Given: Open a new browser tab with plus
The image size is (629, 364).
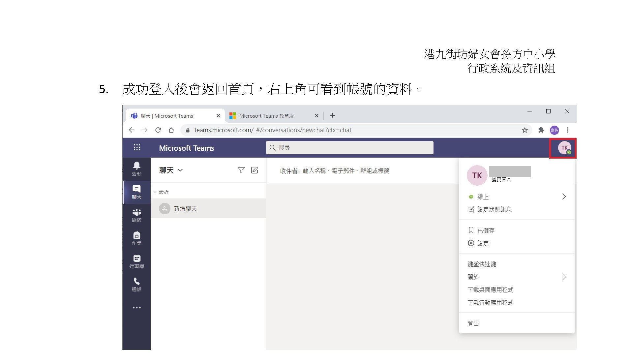Looking at the screenshot, I should tap(332, 115).
